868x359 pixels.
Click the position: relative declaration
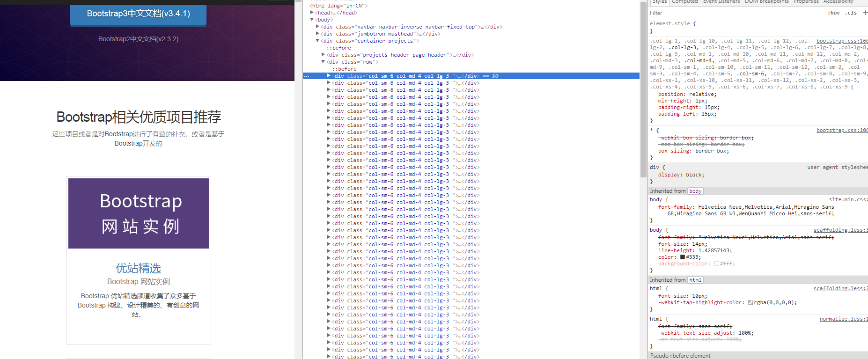(687, 94)
